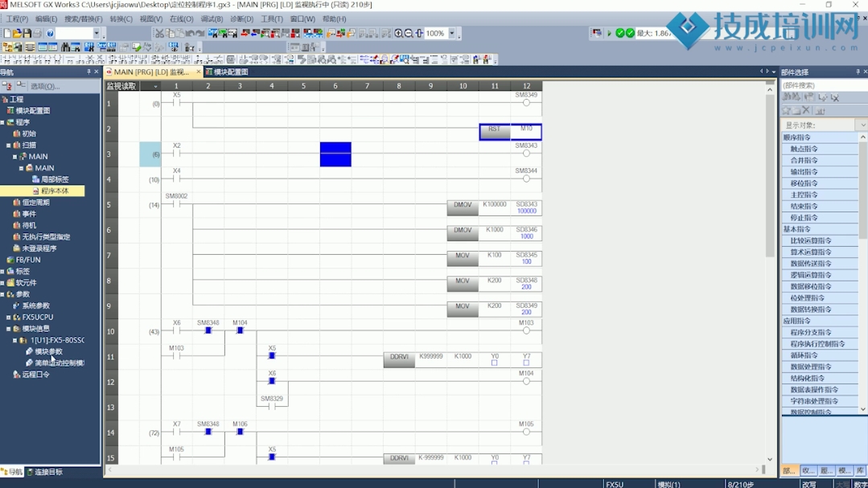This screenshot has height=488, width=868.
Task: Open 模块参数 in the navigation tree
Action: (x=49, y=351)
